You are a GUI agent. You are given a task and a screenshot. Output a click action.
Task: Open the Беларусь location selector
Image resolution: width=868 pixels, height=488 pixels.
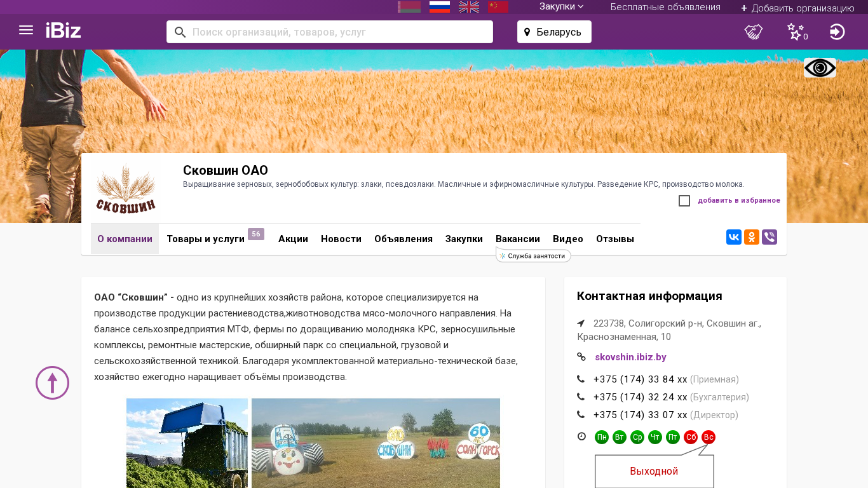pos(554,32)
